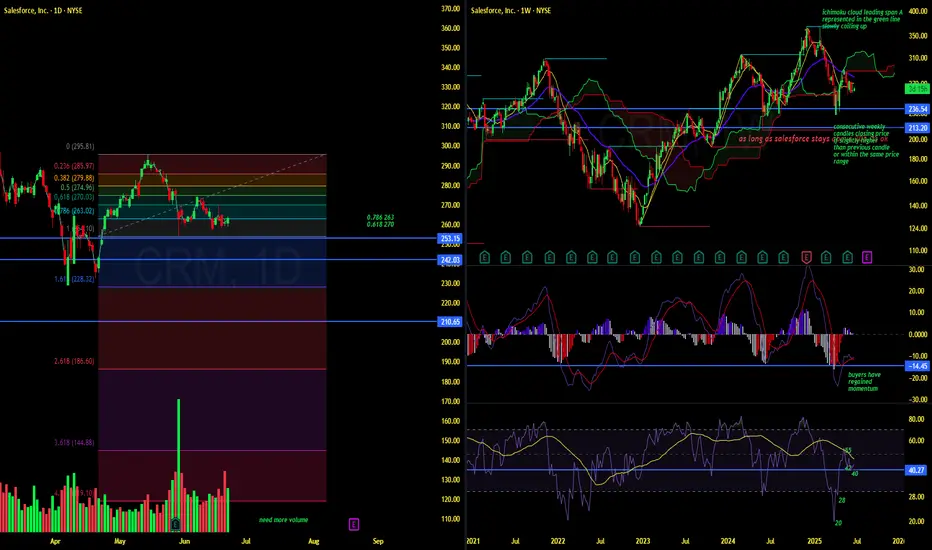932x550 pixels.
Task: Click Apr on the daily time axis
Action: (55, 541)
